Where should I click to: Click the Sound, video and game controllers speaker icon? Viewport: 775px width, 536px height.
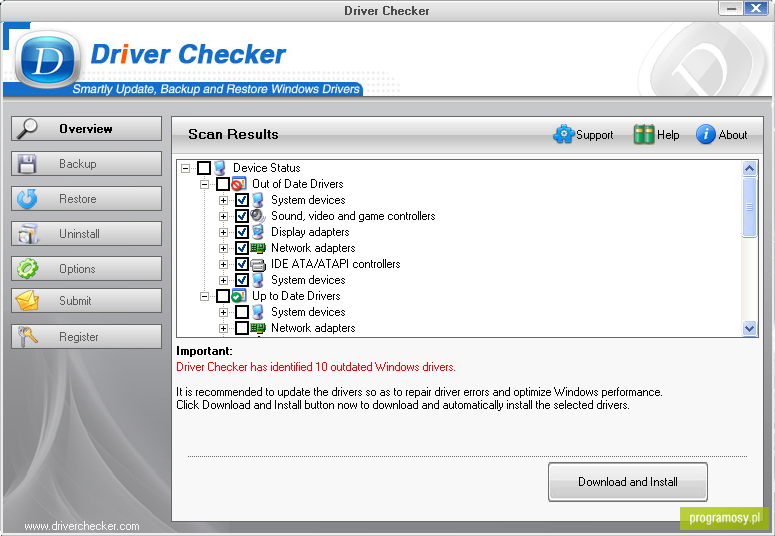pyautogui.click(x=258, y=216)
